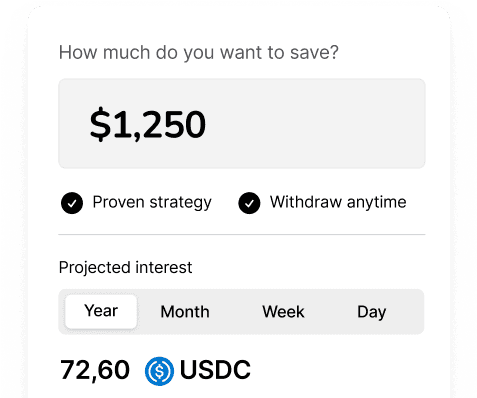Switch to the Month interest tab
Viewport: 477px width, 398px height.
[x=185, y=312]
